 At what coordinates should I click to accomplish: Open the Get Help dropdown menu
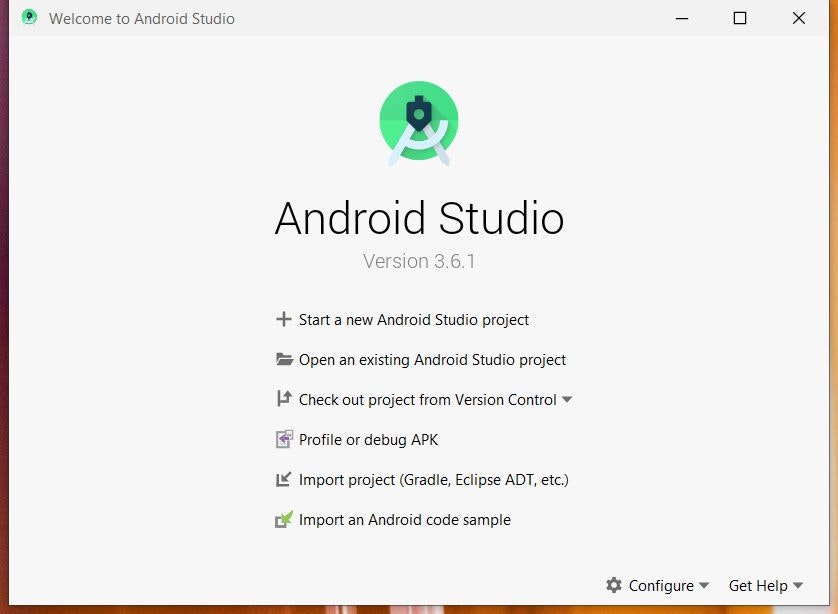pyautogui.click(x=766, y=586)
